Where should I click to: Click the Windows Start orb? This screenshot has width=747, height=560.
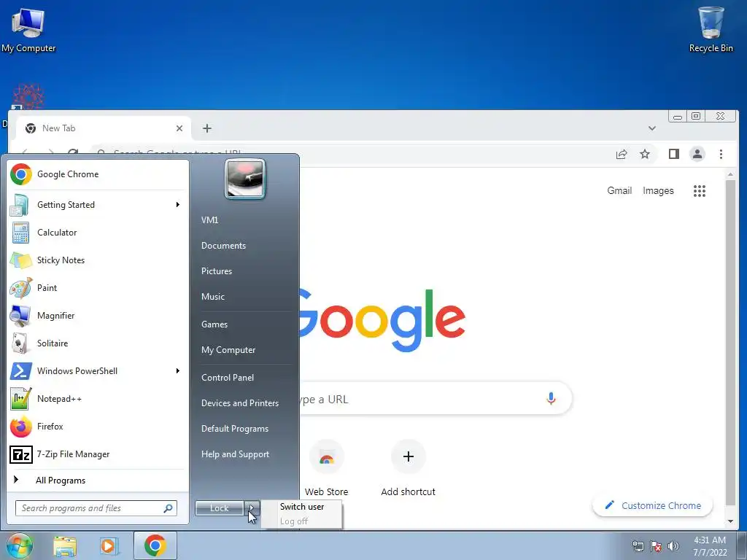20,545
